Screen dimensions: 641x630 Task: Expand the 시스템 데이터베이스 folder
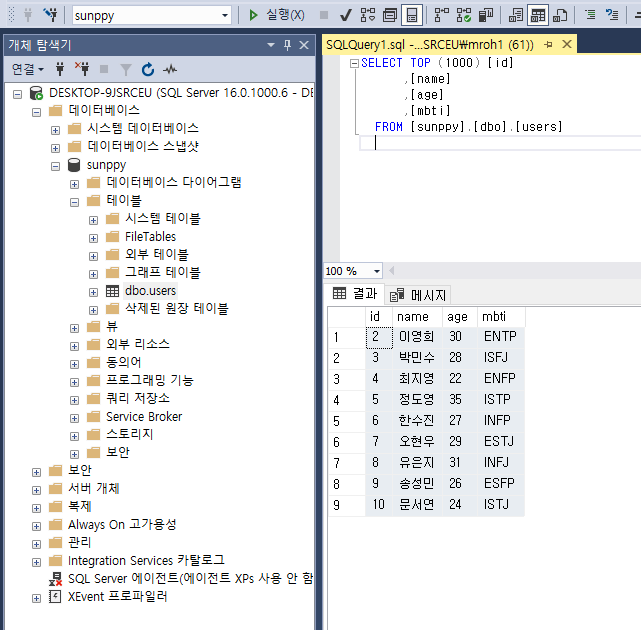tap(55, 130)
